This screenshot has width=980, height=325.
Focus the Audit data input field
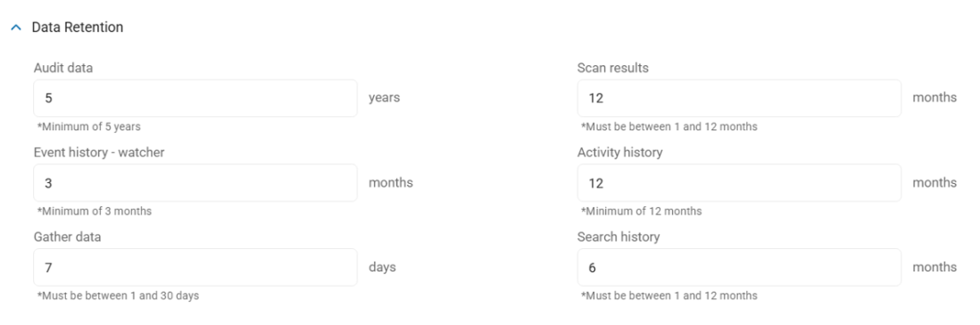click(x=195, y=98)
